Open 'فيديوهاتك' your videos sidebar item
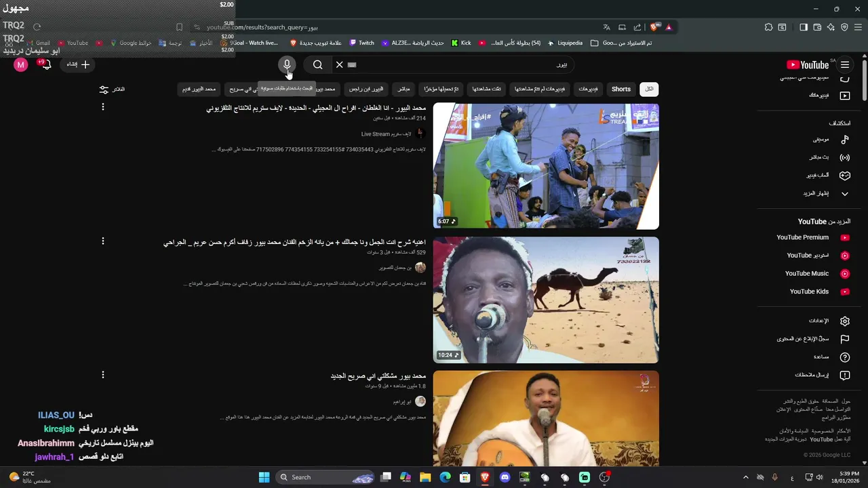Image resolution: width=868 pixels, height=488 pixels. coord(829,96)
